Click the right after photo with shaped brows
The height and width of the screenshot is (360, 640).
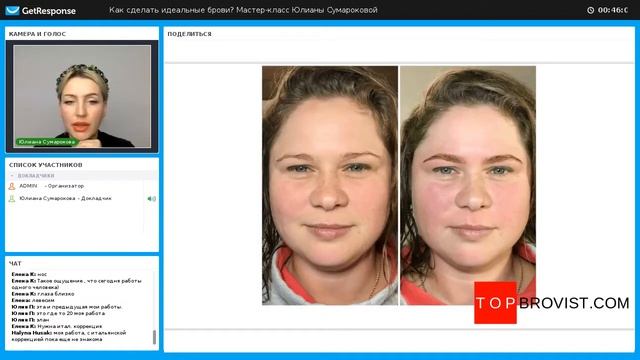468,185
